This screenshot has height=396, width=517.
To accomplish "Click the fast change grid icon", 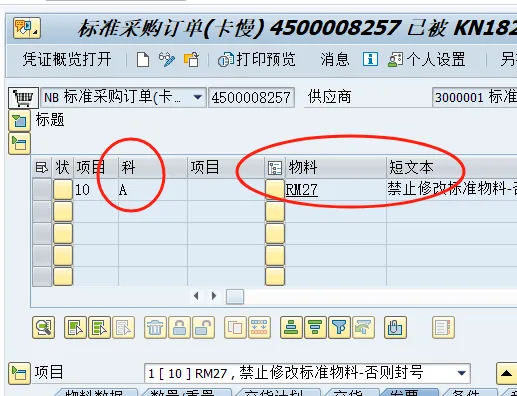I will click(259, 327).
